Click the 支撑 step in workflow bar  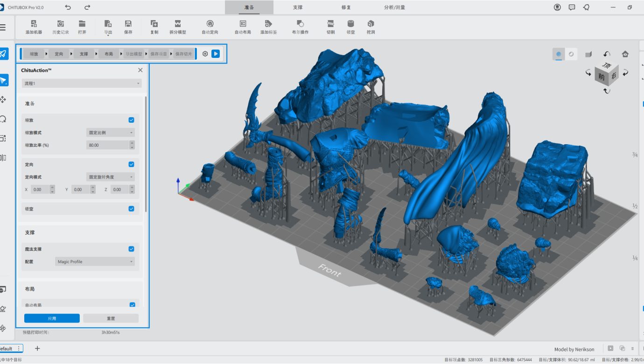pos(84,54)
